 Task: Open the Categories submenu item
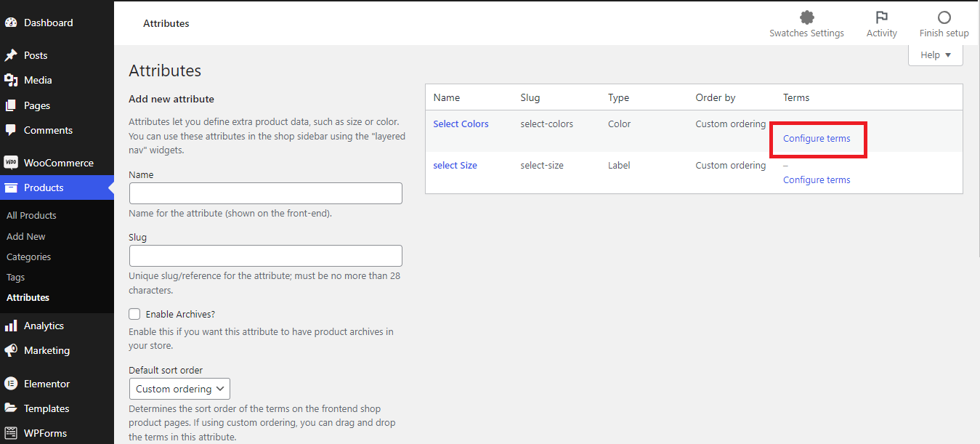coord(28,257)
